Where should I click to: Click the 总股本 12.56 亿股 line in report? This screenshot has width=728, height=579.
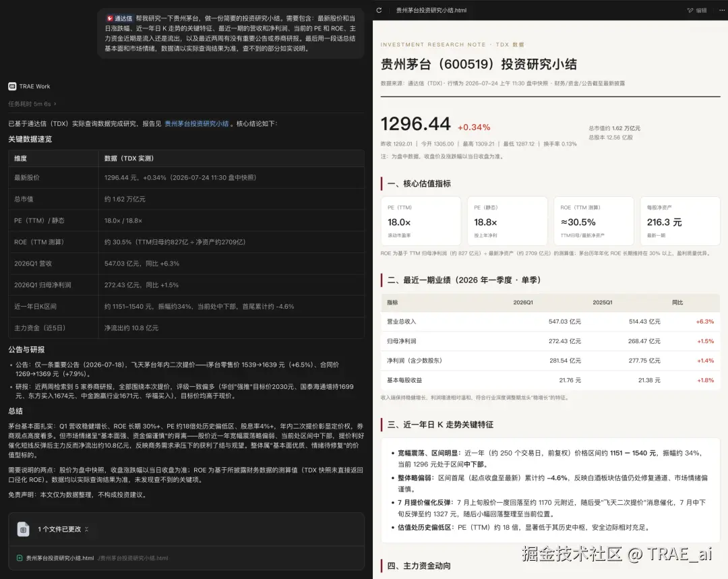(611, 138)
